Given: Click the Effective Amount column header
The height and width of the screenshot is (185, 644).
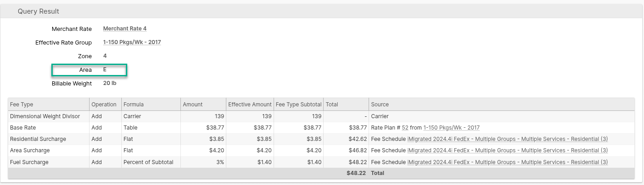Looking at the screenshot, I should [250, 104].
